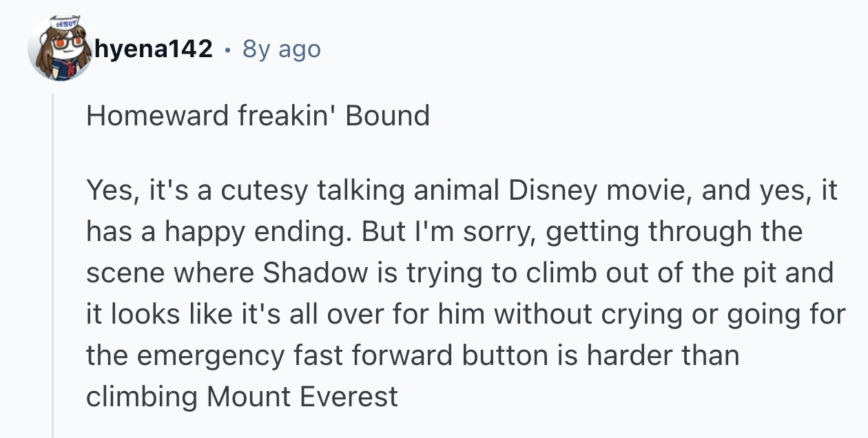Click the name "Shadow" in the comment
This screenshot has height=438, width=868.
click(x=316, y=273)
